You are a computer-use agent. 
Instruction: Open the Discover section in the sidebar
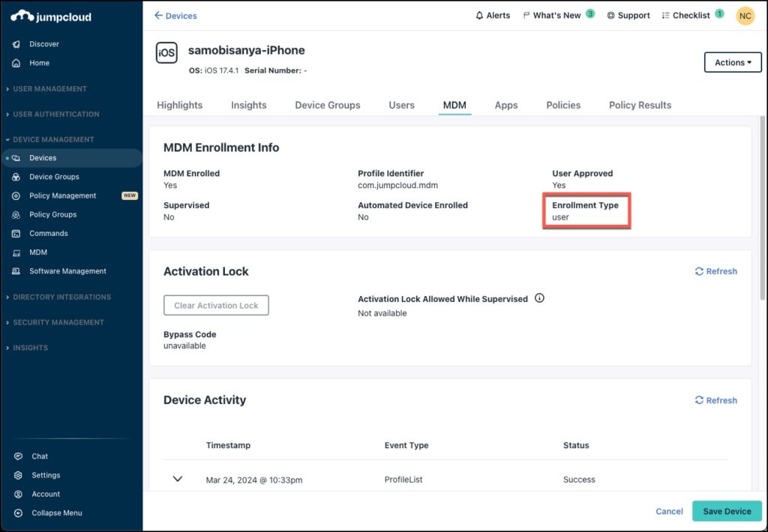[43, 43]
